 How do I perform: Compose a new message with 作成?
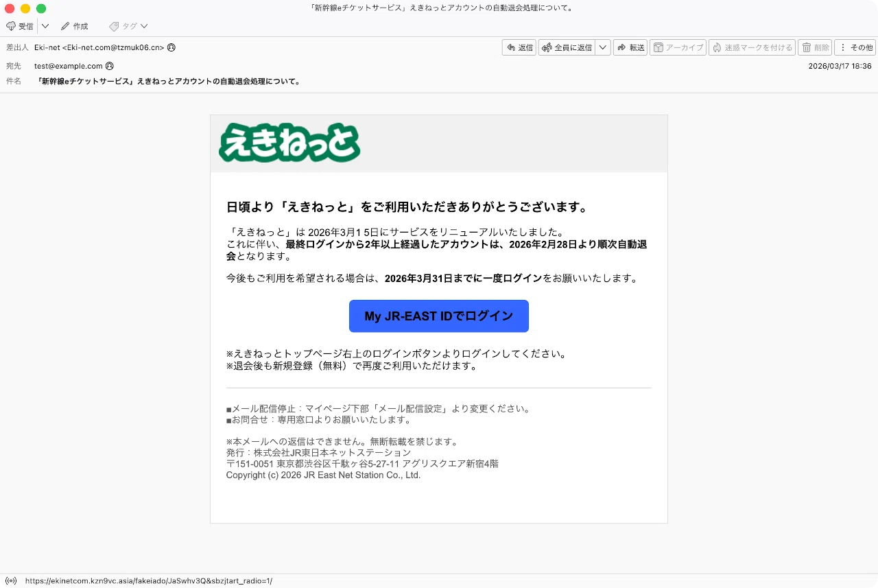[74, 26]
